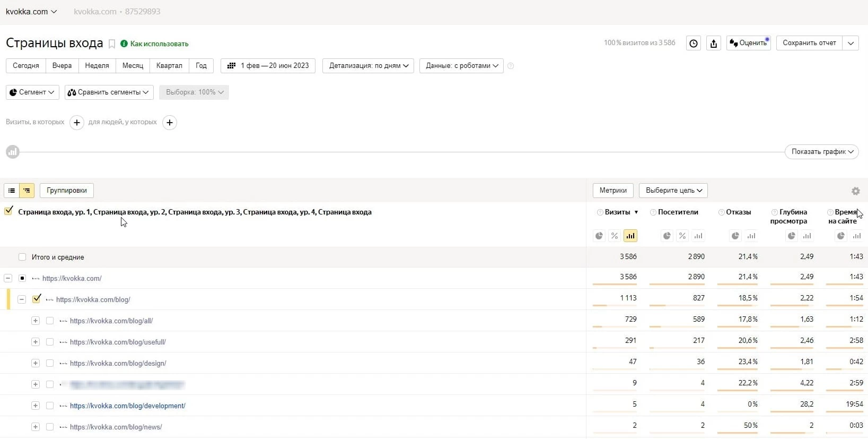Viewport: 868px width, 439px height.
Task: Open the Как использовать help link
Action: tap(154, 44)
